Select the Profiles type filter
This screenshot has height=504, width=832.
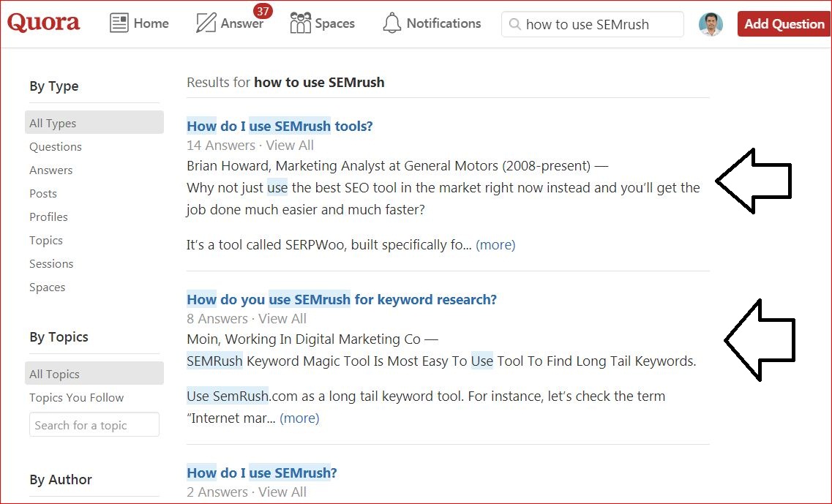[x=48, y=217]
